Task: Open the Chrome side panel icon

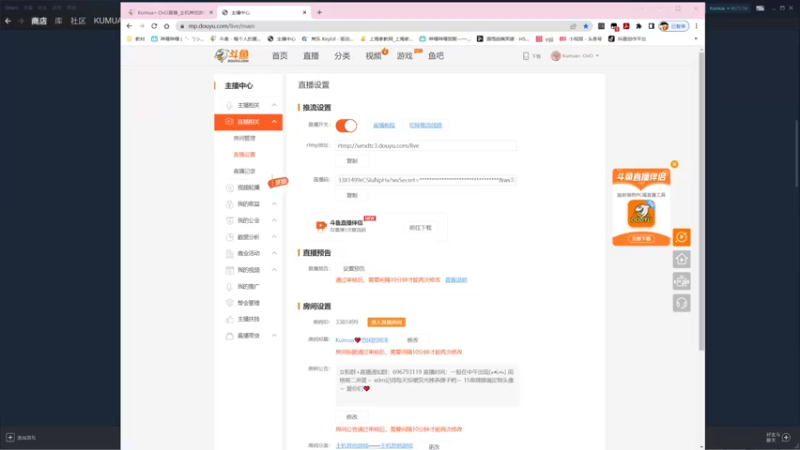Action: pyautogui.click(x=652, y=26)
